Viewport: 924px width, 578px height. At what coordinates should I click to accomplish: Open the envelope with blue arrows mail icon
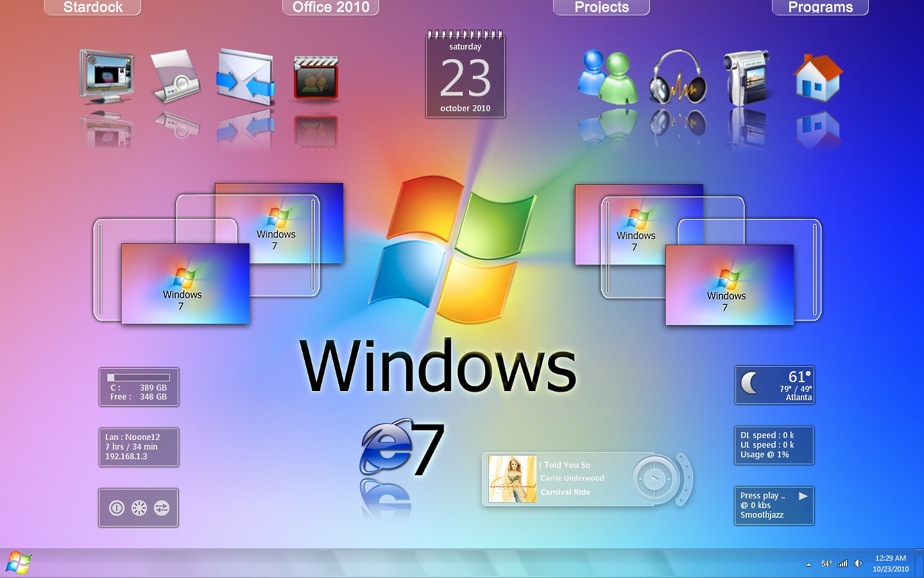pos(246,77)
